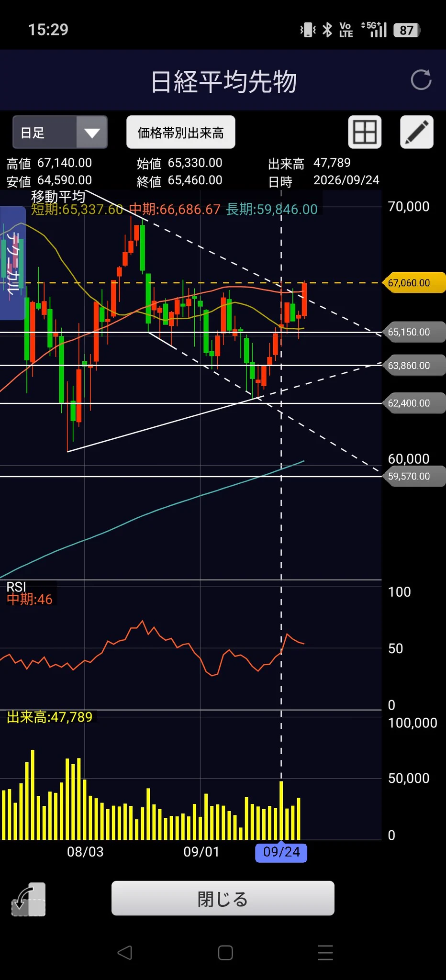Image resolution: width=446 pixels, height=980 pixels.
Task: Tap the 移動平均 indicator heading
Action: (x=58, y=196)
